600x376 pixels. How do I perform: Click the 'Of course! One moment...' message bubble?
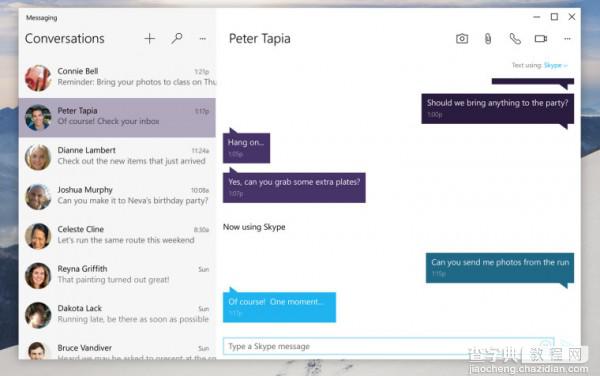pos(279,307)
